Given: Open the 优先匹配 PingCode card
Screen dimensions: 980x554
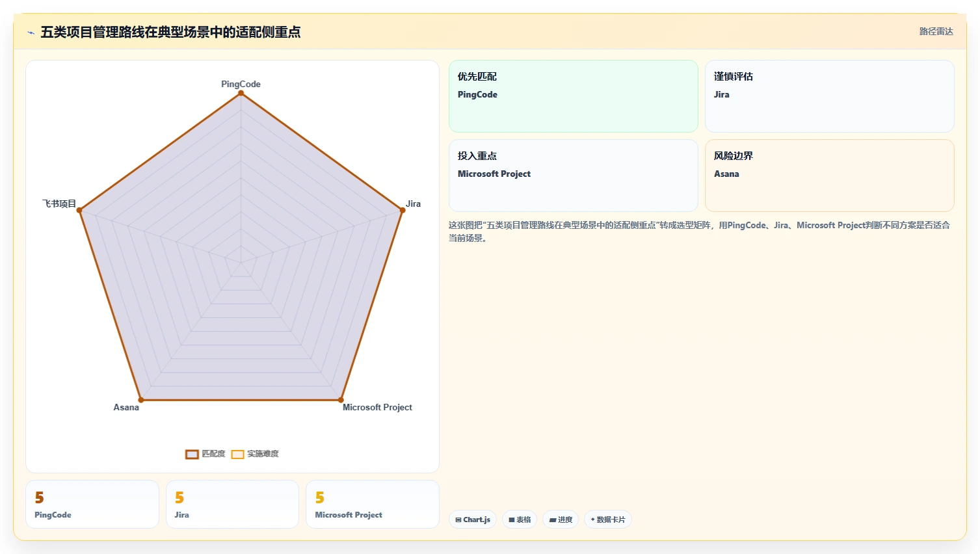Looking at the screenshot, I should pos(574,96).
